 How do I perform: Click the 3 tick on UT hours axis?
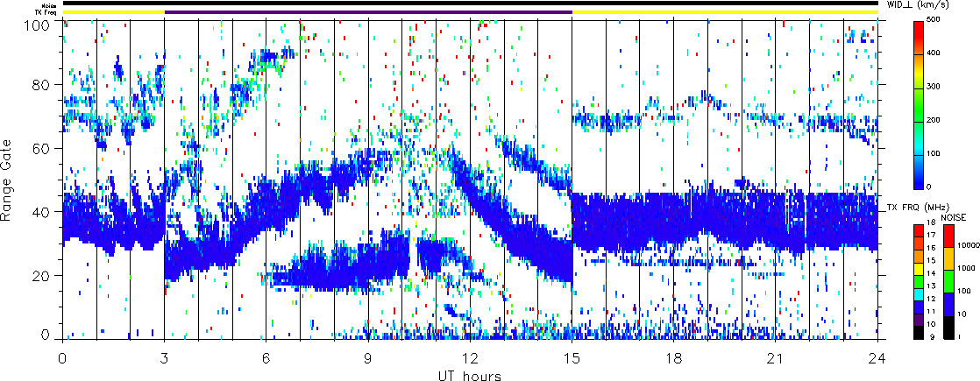click(165, 358)
